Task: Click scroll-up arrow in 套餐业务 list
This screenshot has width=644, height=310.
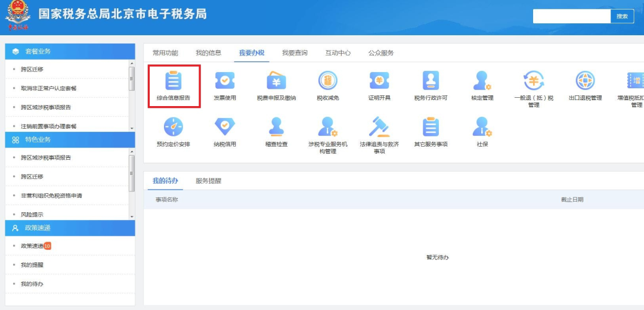Action: point(132,63)
